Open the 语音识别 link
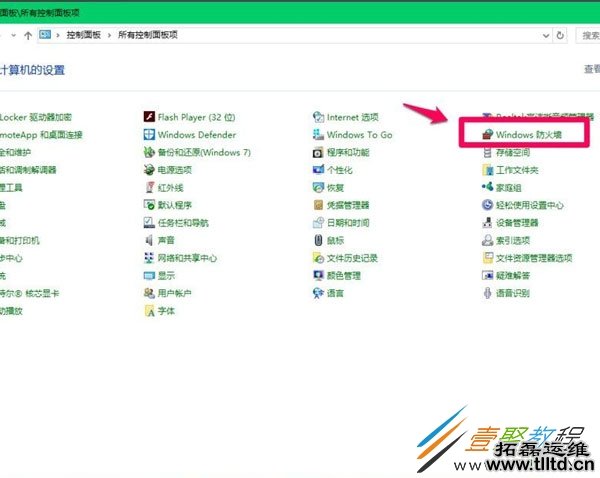600x478 pixels. click(x=513, y=293)
